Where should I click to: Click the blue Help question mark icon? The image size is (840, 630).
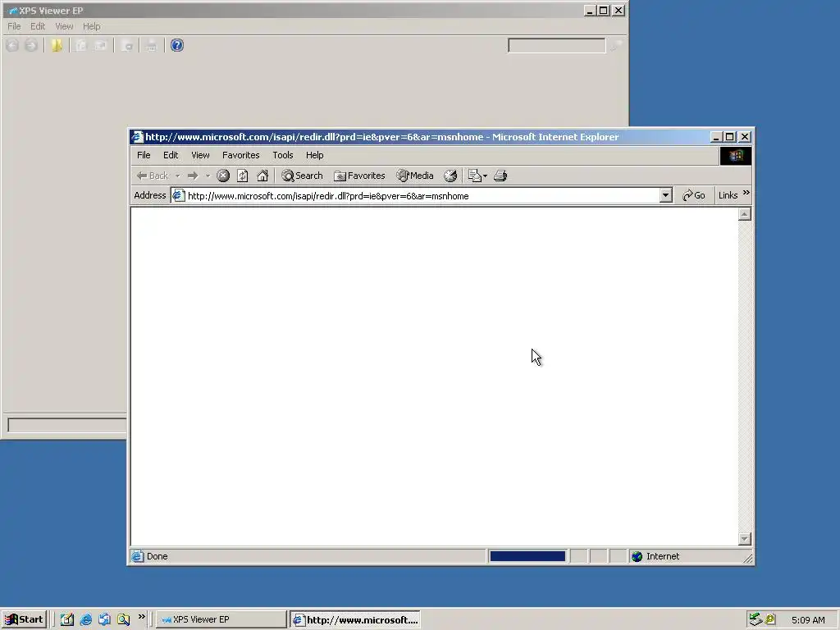click(177, 46)
